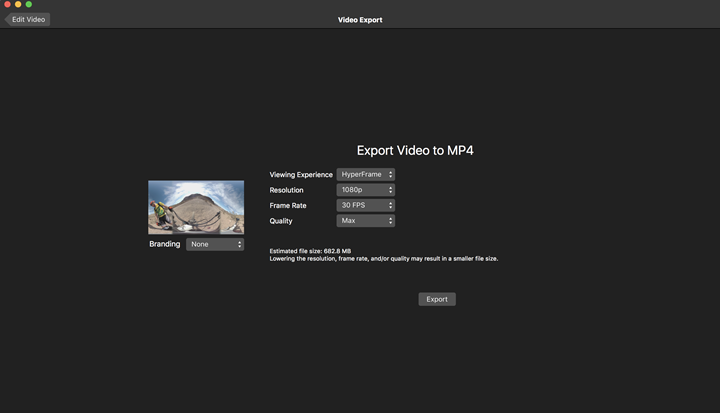Open the Branding None dropdown
720x413 pixels.
tap(215, 244)
